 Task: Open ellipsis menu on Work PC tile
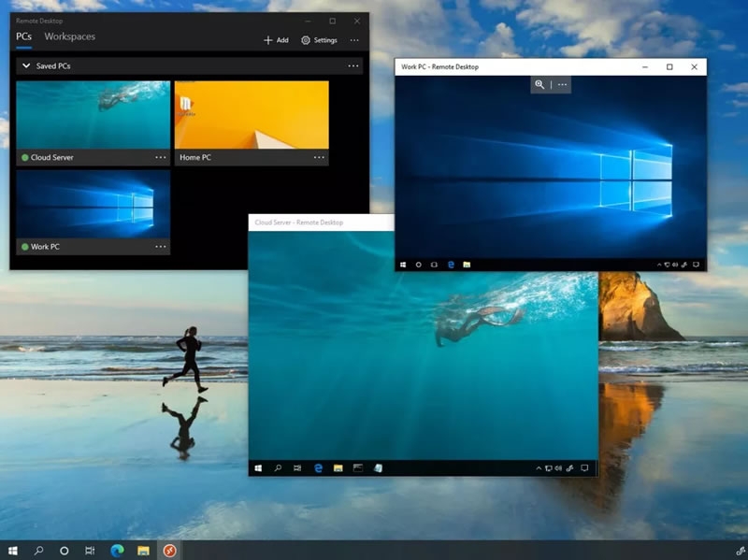point(160,246)
